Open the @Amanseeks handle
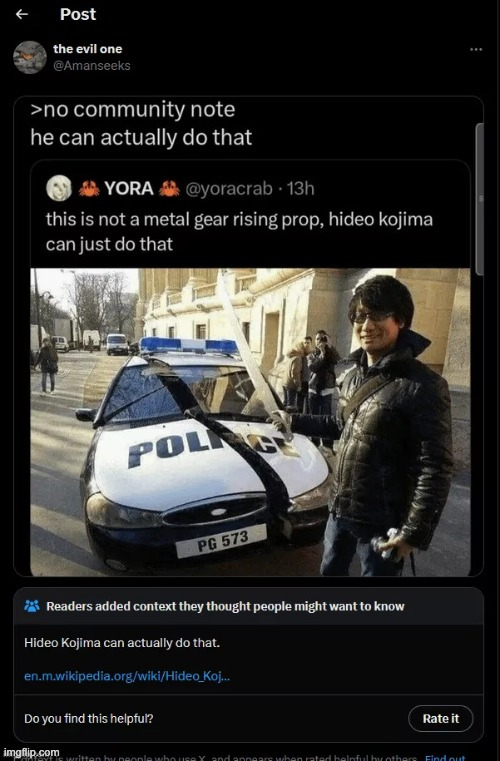Screen dimensions: 500x761 click(x=91, y=66)
